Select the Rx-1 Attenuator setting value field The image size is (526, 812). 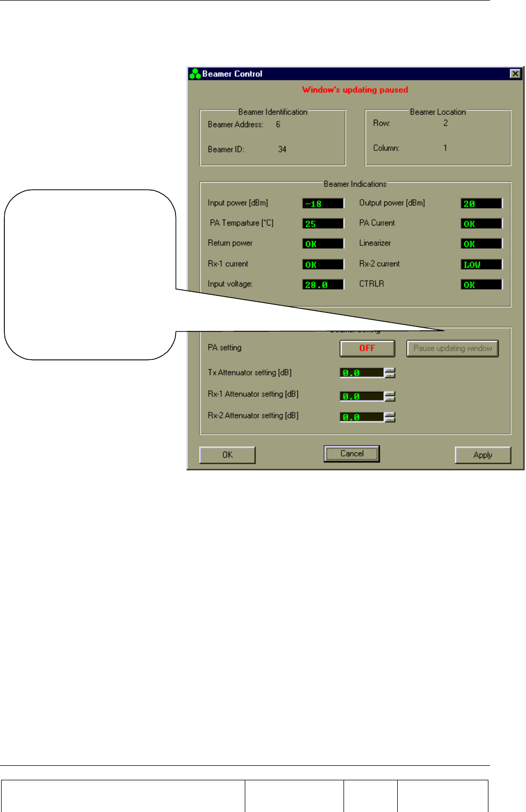click(362, 396)
